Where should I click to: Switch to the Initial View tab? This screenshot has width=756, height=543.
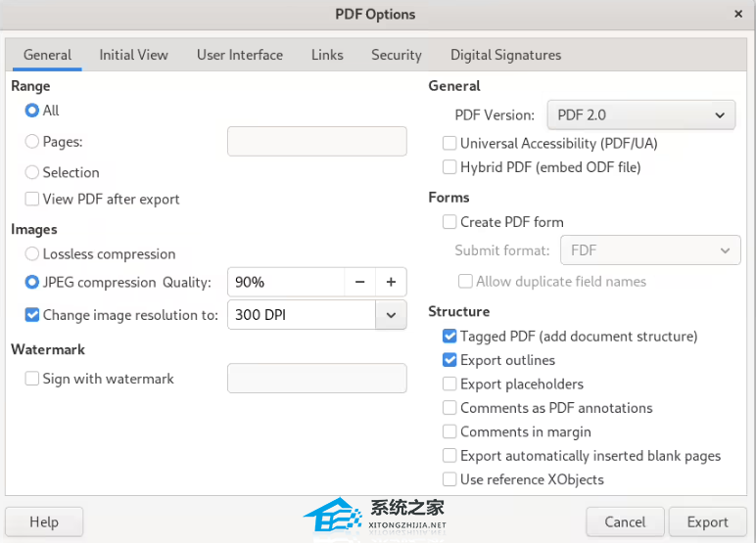pyautogui.click(x=133, y=55)
